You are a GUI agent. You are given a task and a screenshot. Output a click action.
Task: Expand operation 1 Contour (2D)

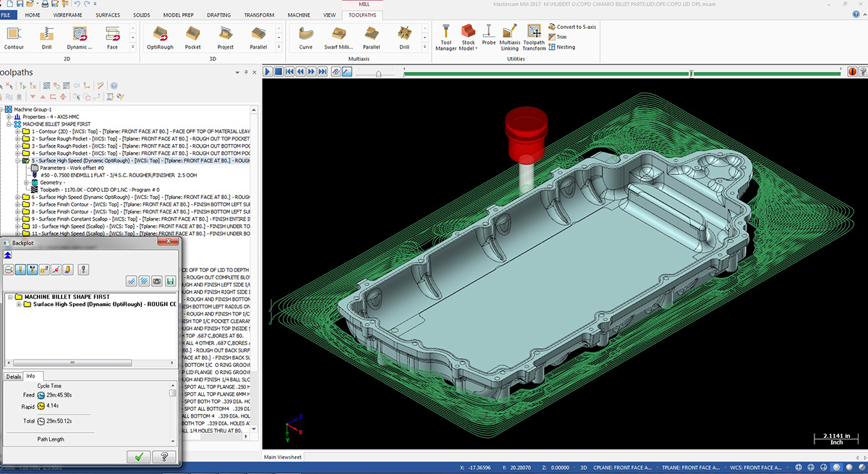17,131
